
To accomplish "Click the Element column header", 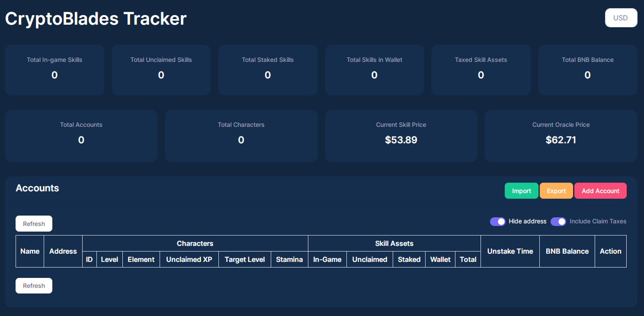I will tap(141, 259).
